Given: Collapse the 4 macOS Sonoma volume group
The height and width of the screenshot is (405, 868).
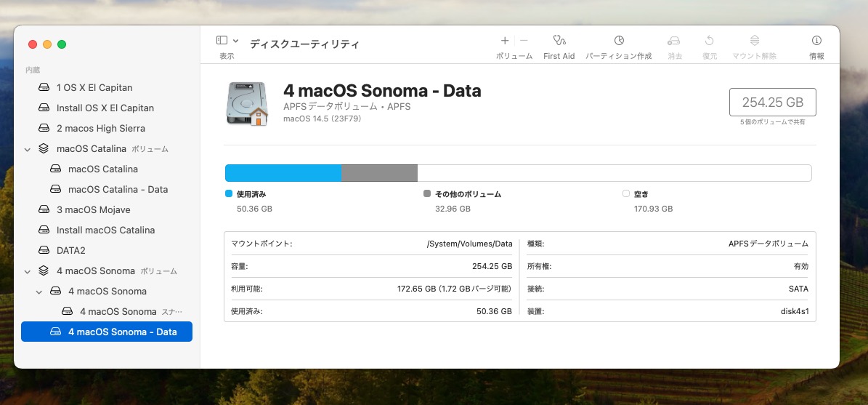Looking at the screenshot, I should click(28, 271).
